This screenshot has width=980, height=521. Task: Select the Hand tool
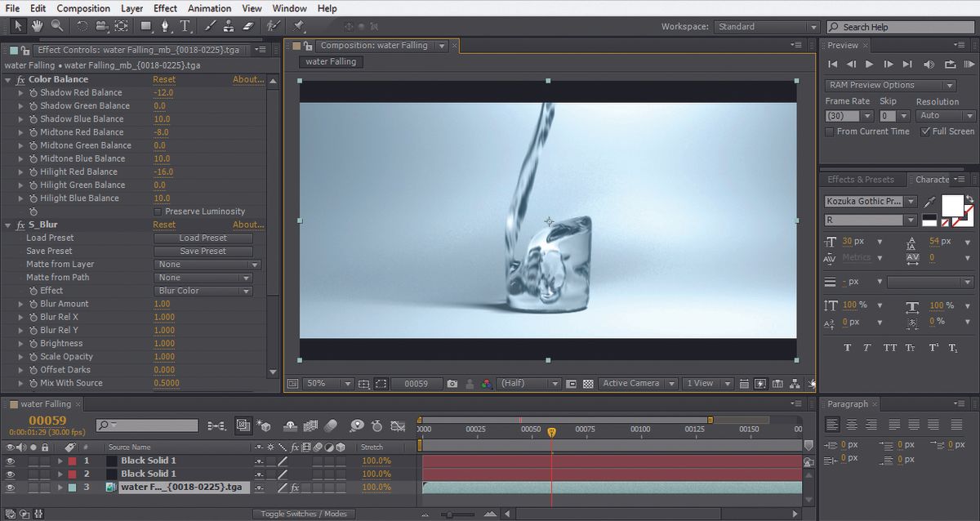(38, 26)
